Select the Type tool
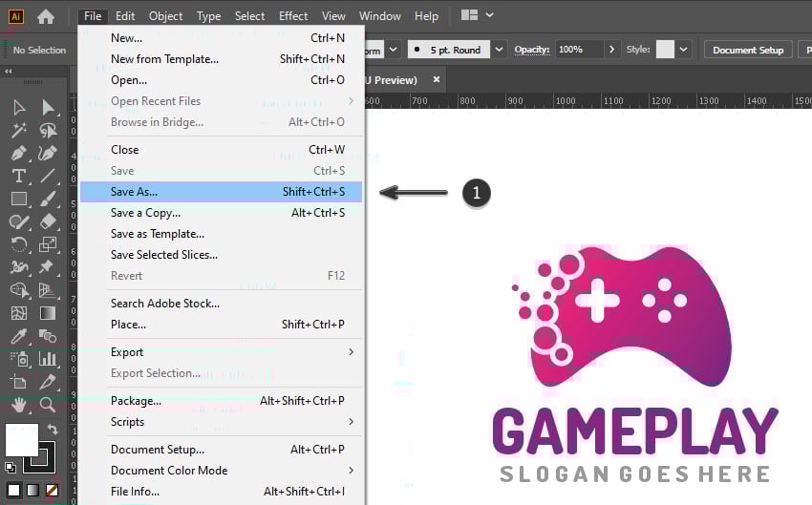 click(x=18, y=176)
